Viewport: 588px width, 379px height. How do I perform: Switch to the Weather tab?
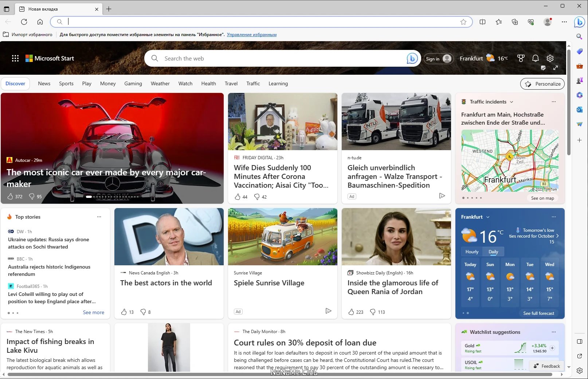[160, 83]
